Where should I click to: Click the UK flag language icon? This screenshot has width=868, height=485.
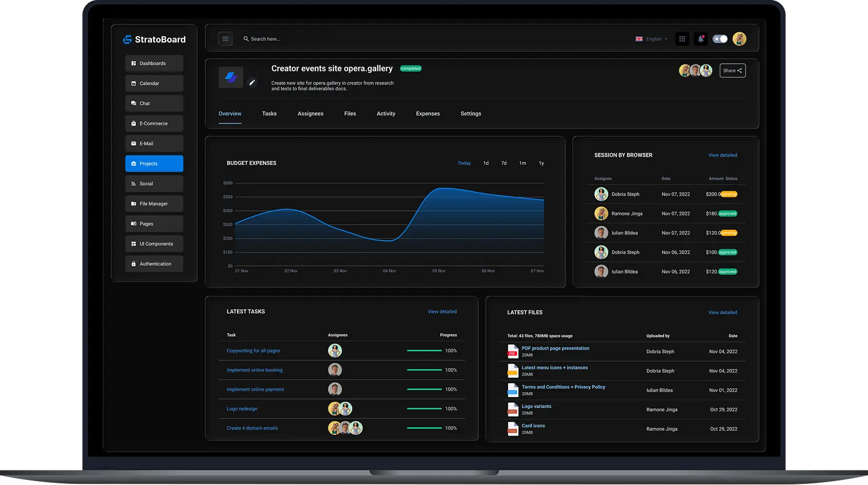click(x=639, y=39)
